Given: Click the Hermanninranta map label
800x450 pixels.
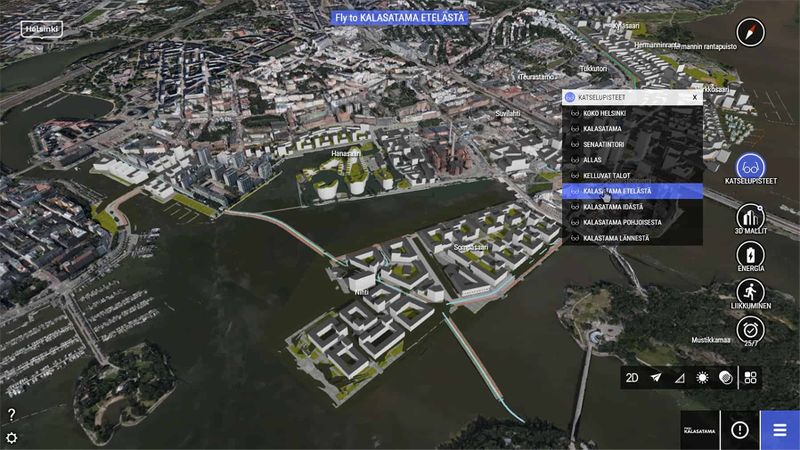Looking at the screenshot, I should (x=657, y=45).
